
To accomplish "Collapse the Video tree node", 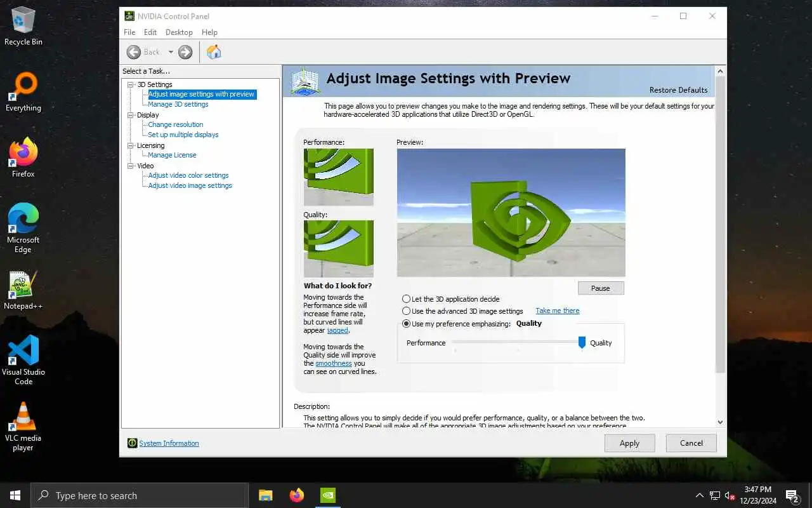I will [131, 166].
